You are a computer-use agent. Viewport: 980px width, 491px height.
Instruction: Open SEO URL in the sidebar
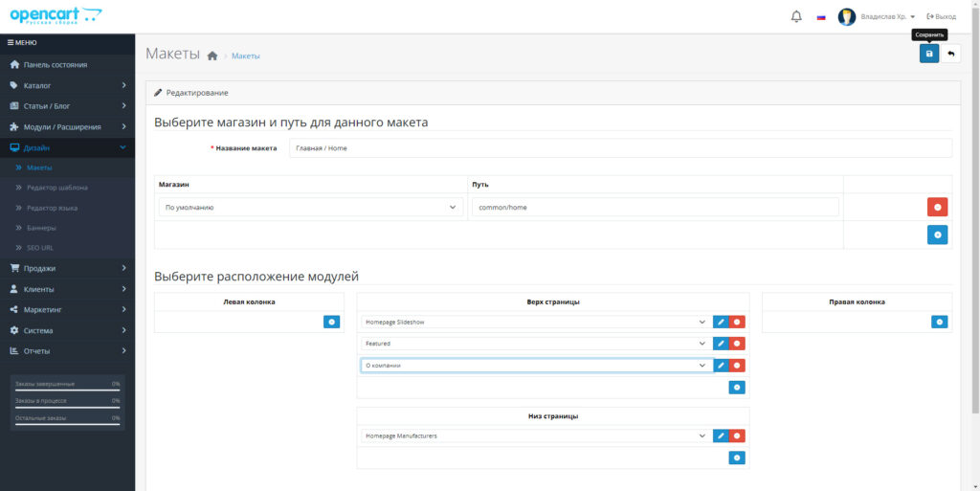tap(68, 247)
